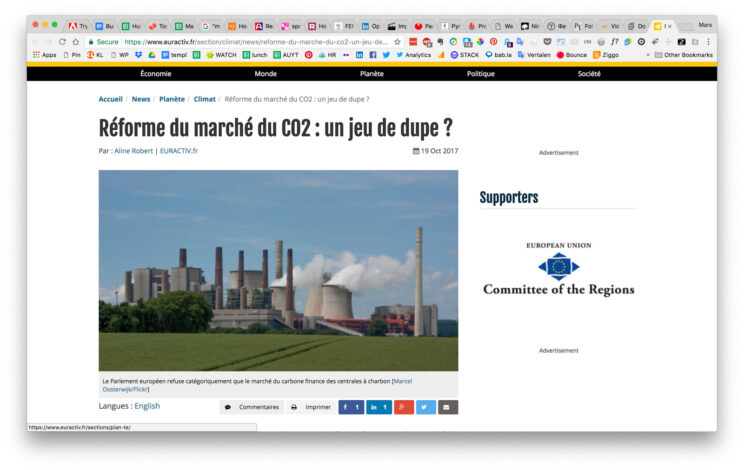Open Chrome three-dot menu
This screenshot has width=744, height=470.
click(x=709, y=42)
